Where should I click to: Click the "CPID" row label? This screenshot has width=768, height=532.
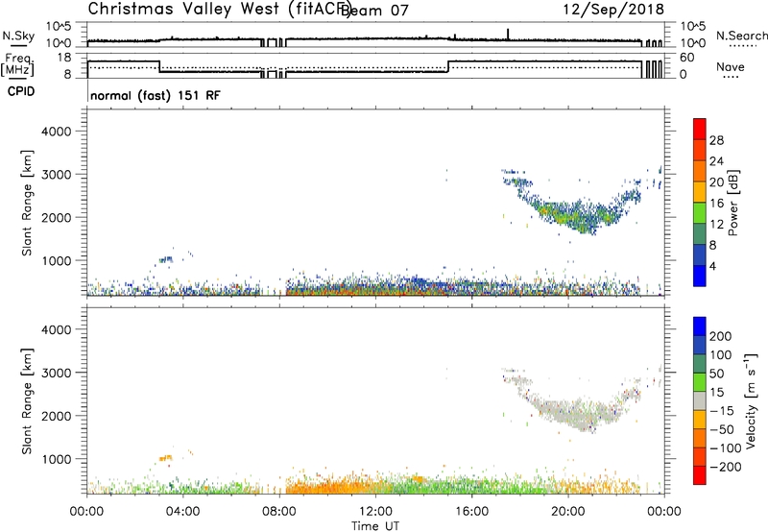tap(21, 91)
